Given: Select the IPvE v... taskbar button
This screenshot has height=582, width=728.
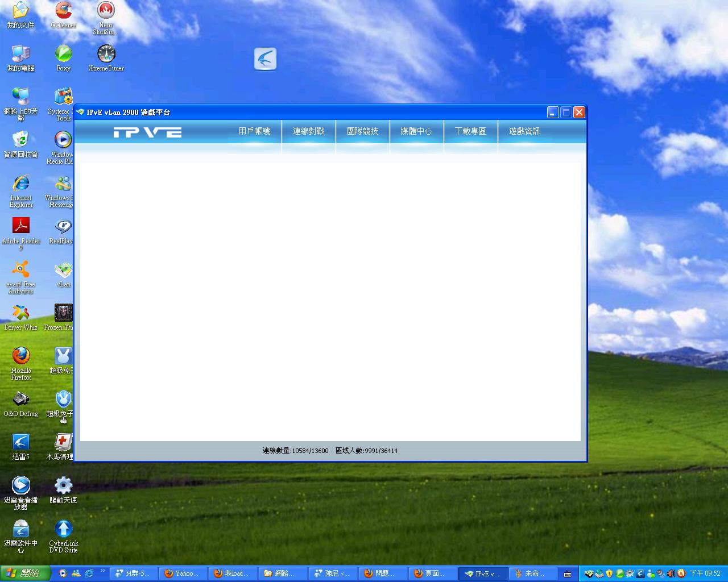Looking at the screenshot, I should click(483, 573).
